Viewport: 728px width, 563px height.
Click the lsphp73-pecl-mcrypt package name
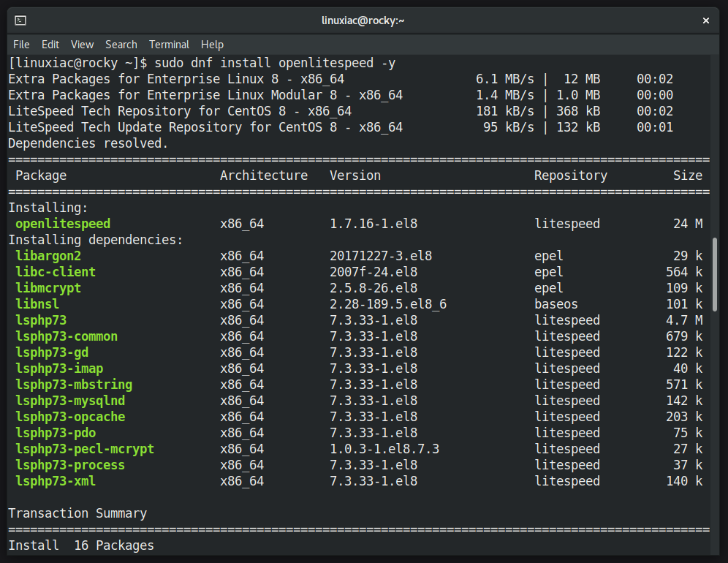(x=85, y=449)
